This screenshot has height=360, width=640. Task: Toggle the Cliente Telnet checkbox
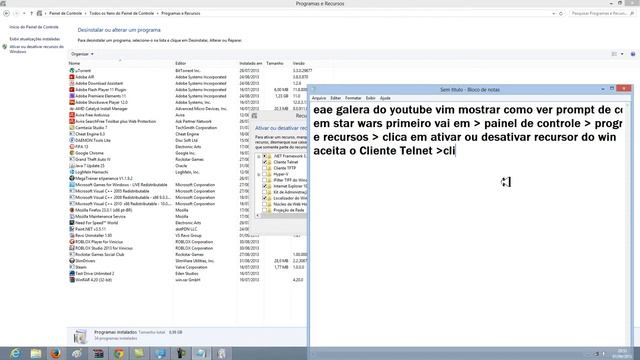264,162
